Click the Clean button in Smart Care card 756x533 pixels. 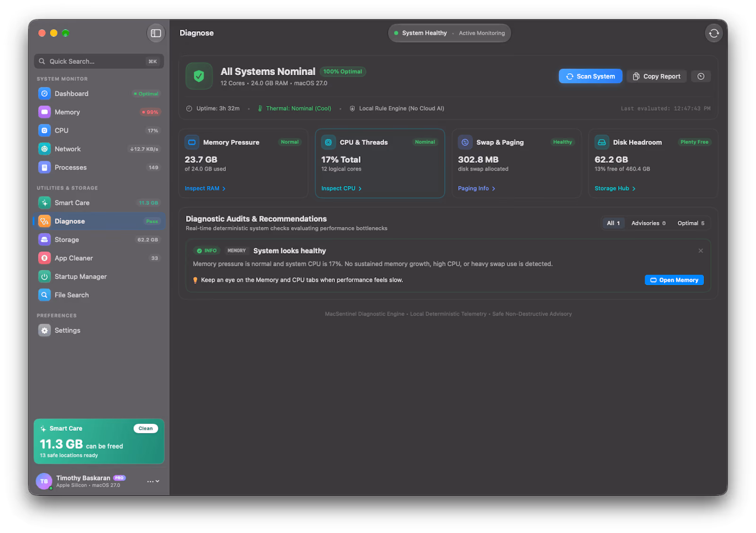tap(146, 428)
